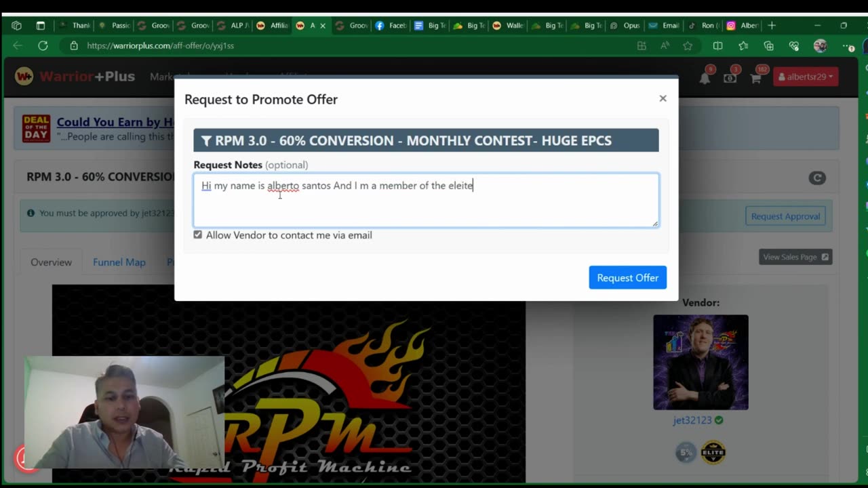Click the verified check next to jet32123
This screenshot has height=488, width=868.
click(x=719, y=420)
